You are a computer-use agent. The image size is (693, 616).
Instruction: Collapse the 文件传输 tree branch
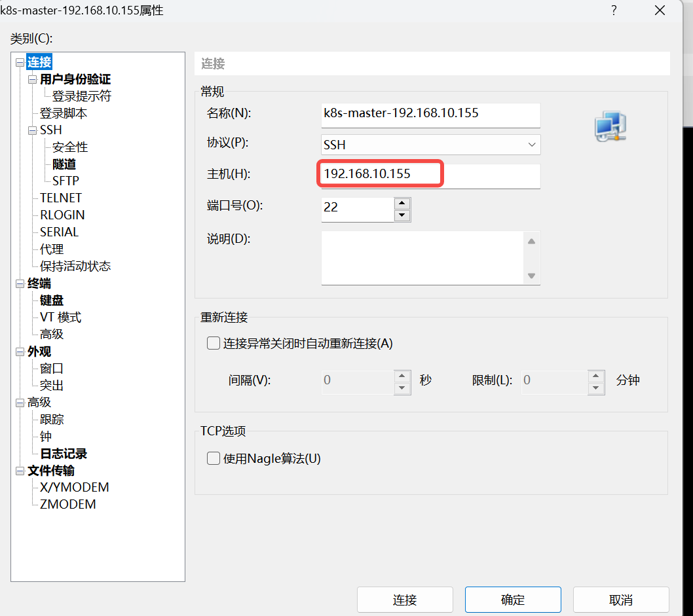[x=20, y=471]
